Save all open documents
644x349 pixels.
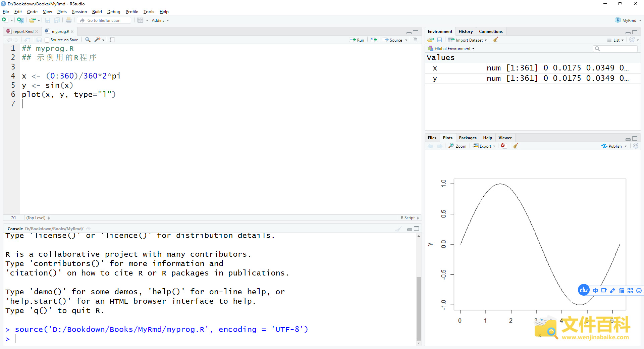tap(57, 20)
